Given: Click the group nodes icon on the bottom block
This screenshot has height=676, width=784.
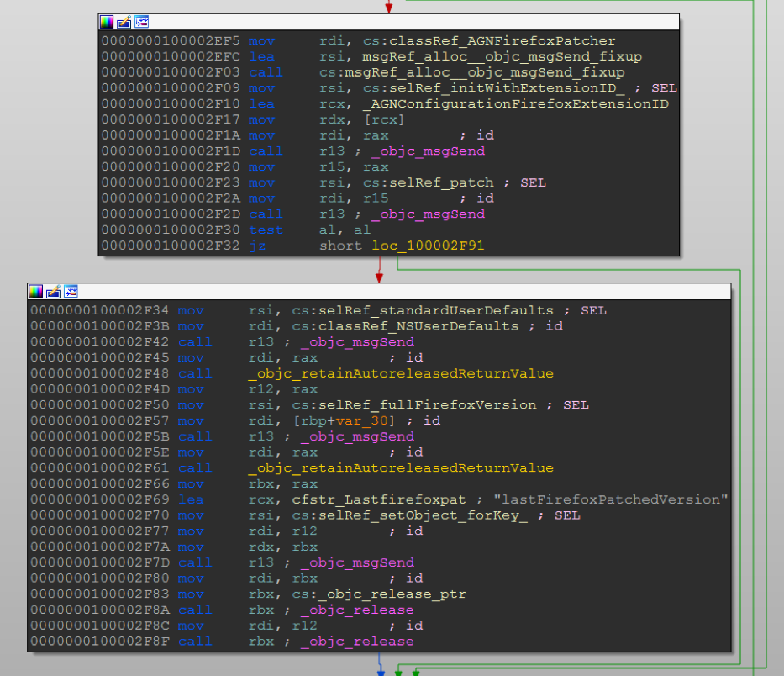Looking at the screenshot, I should 71,292.
